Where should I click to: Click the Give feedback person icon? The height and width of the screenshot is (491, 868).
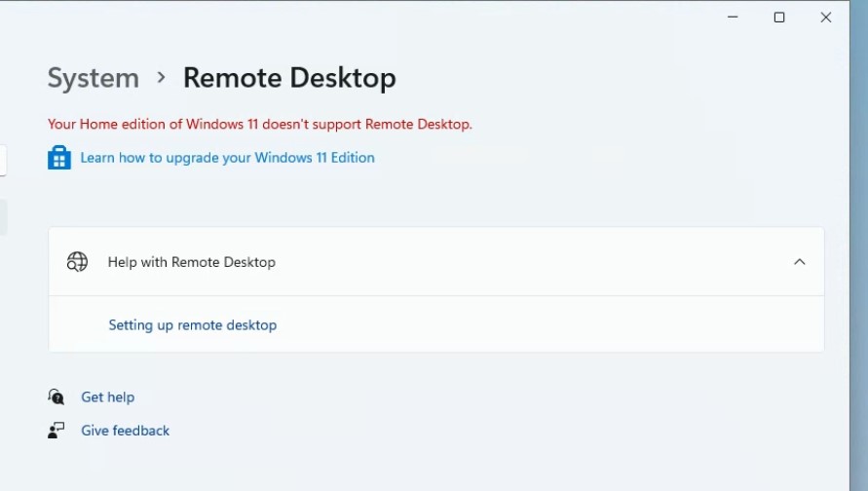pos(57,431)
